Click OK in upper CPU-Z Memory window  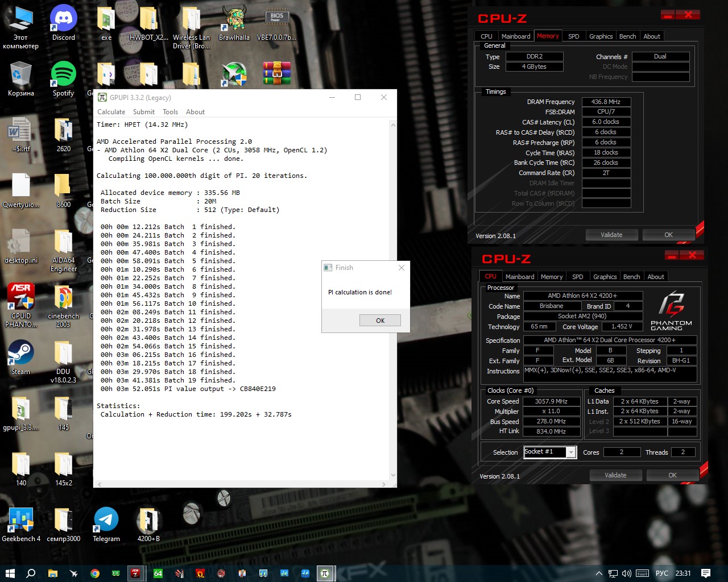[x=668, y=235]
